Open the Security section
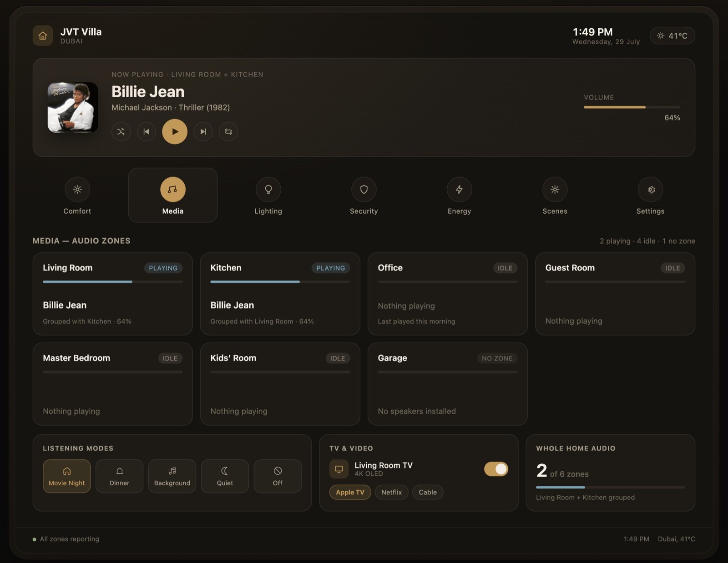 pos(364,196)
